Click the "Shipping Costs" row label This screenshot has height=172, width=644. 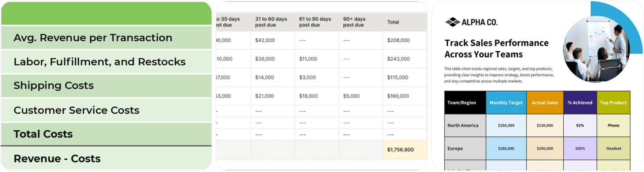click(x=54, y=86)
